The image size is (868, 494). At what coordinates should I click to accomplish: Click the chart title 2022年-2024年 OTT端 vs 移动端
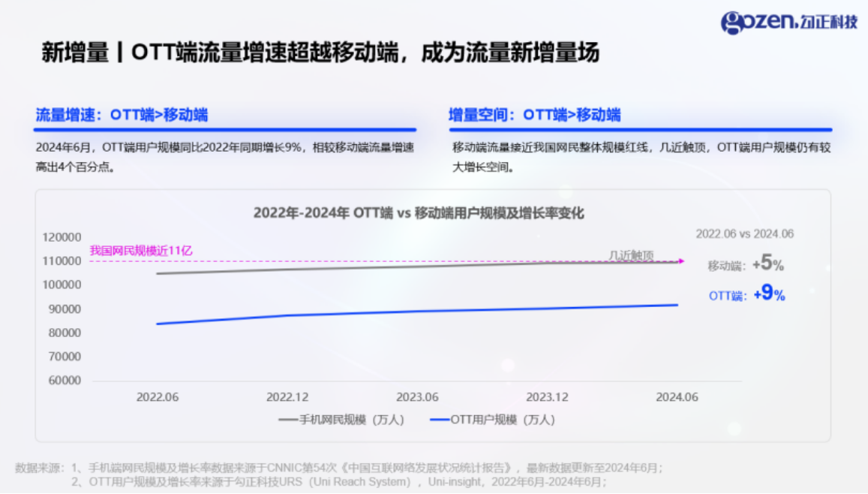[x=418, y=213]
